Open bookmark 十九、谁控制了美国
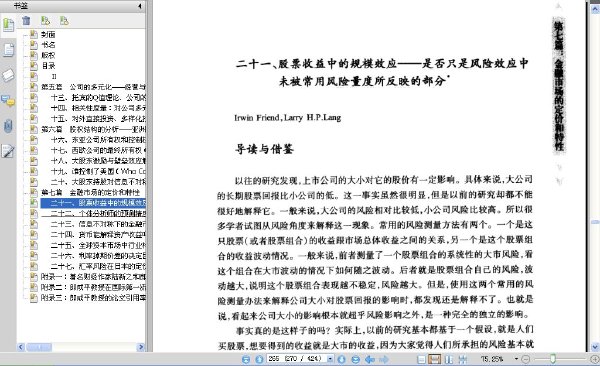 click(98, 171)
